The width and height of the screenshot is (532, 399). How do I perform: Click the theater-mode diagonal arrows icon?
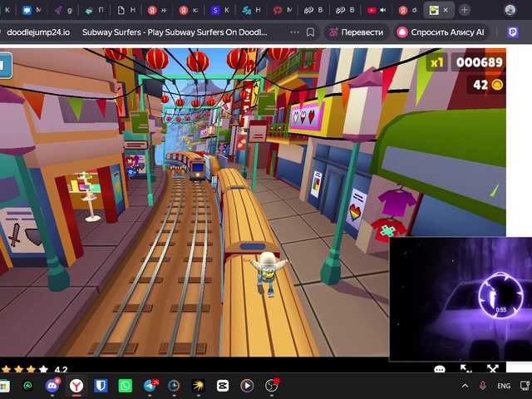(x=465, y=368)
